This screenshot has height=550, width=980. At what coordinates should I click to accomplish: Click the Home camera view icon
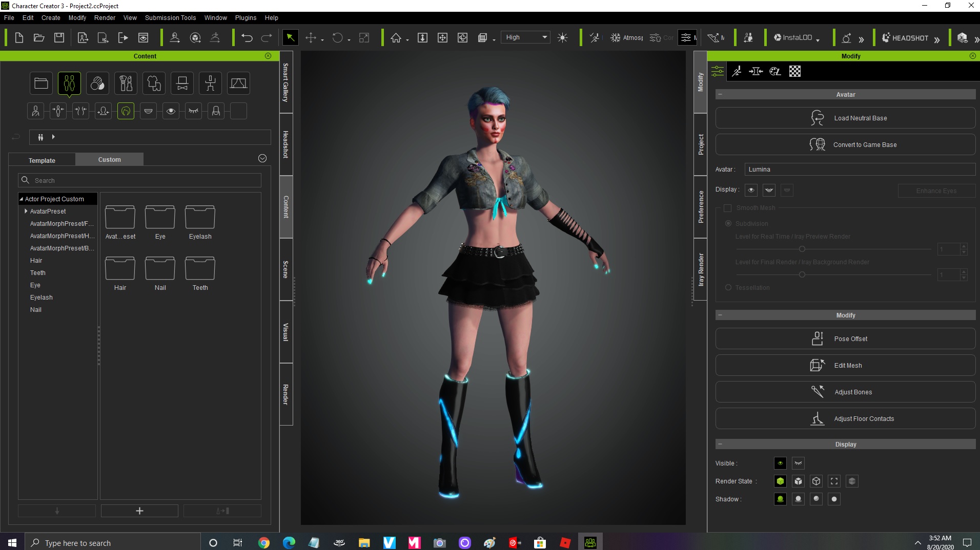coord(396,37)
